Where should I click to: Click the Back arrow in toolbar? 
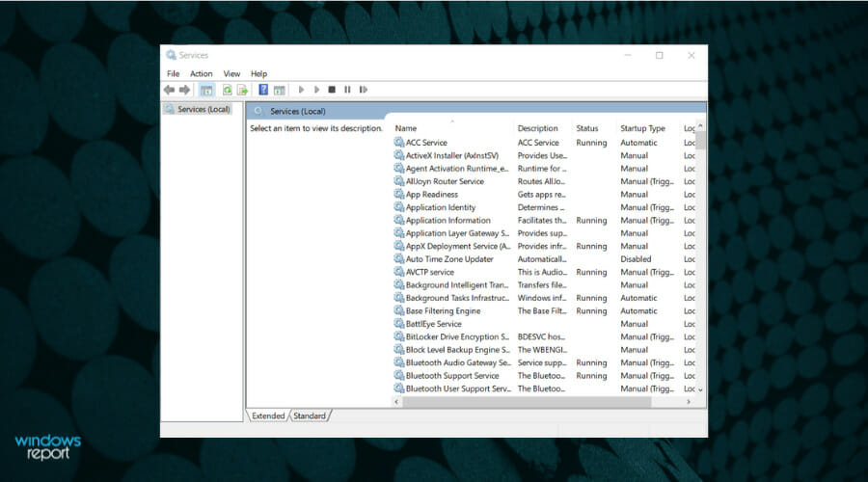point(169,90)
